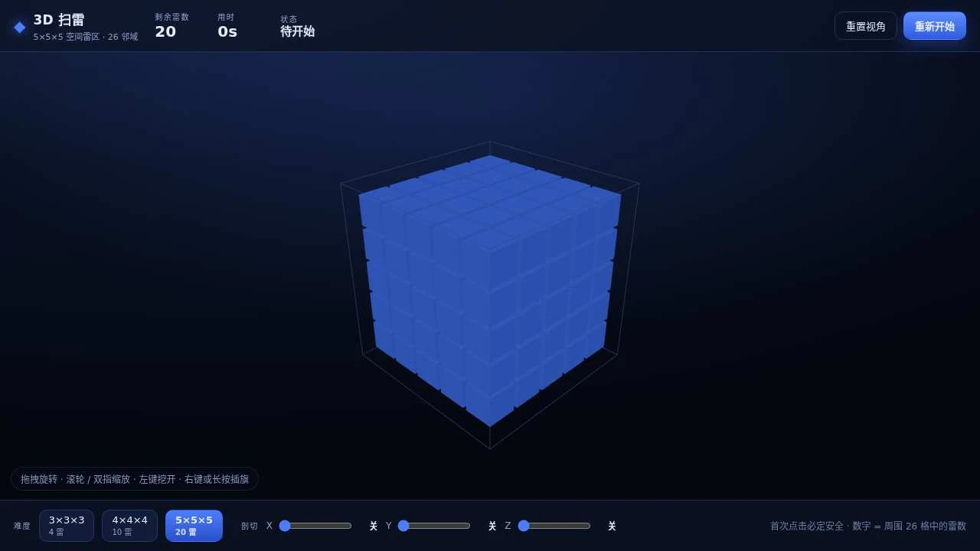Click the 首次点击必定安全 footer hint

(868, 526)
